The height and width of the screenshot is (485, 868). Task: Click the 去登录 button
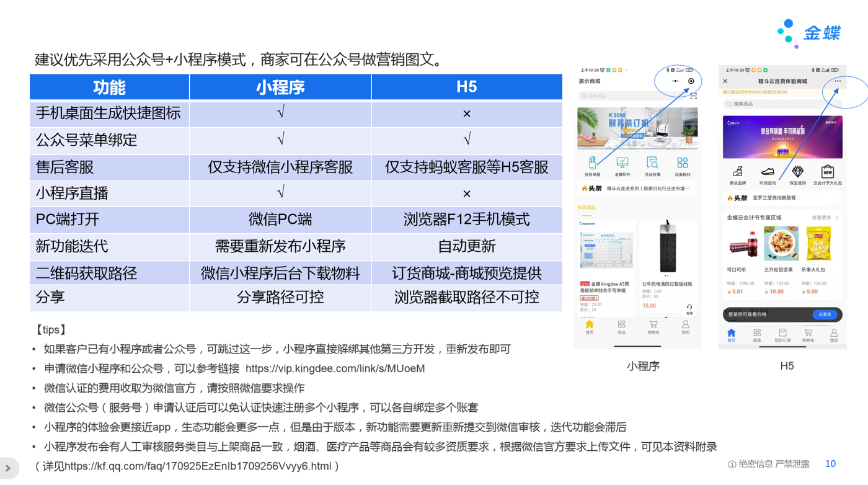[x=824, y=314]
